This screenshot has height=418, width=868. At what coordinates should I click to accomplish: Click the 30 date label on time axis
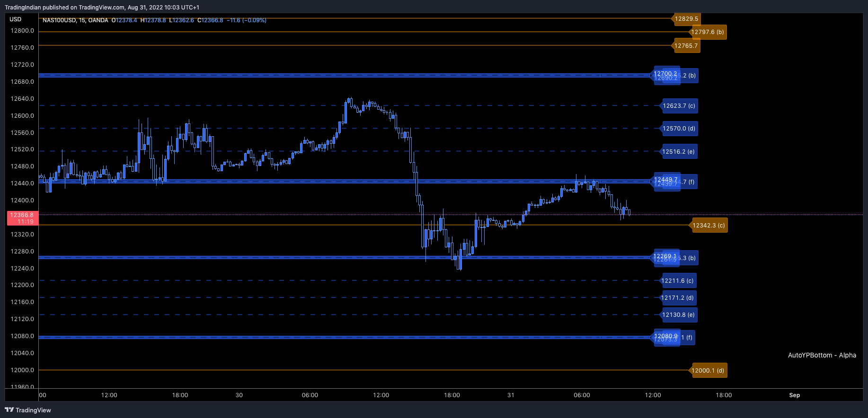(x=239, y=395)
